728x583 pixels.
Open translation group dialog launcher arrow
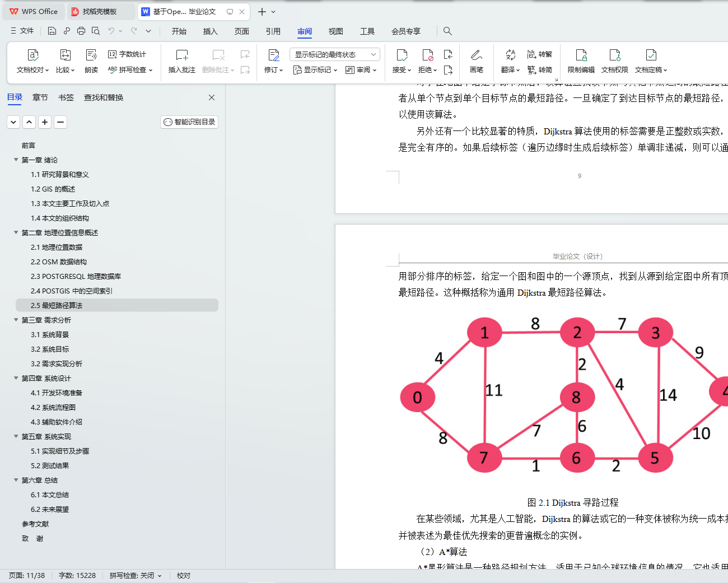click(556, 79)
